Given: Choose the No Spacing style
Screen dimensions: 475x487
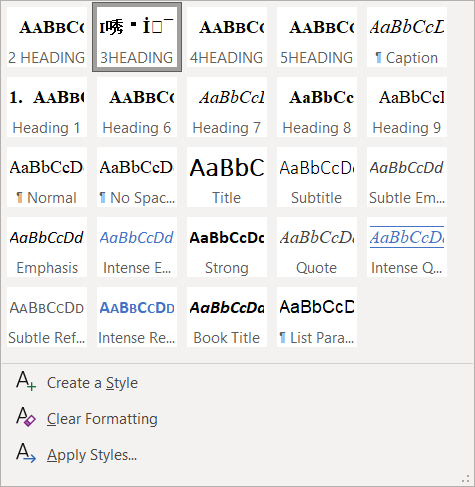Looking at the screenshot, I should tap(137, 177).
